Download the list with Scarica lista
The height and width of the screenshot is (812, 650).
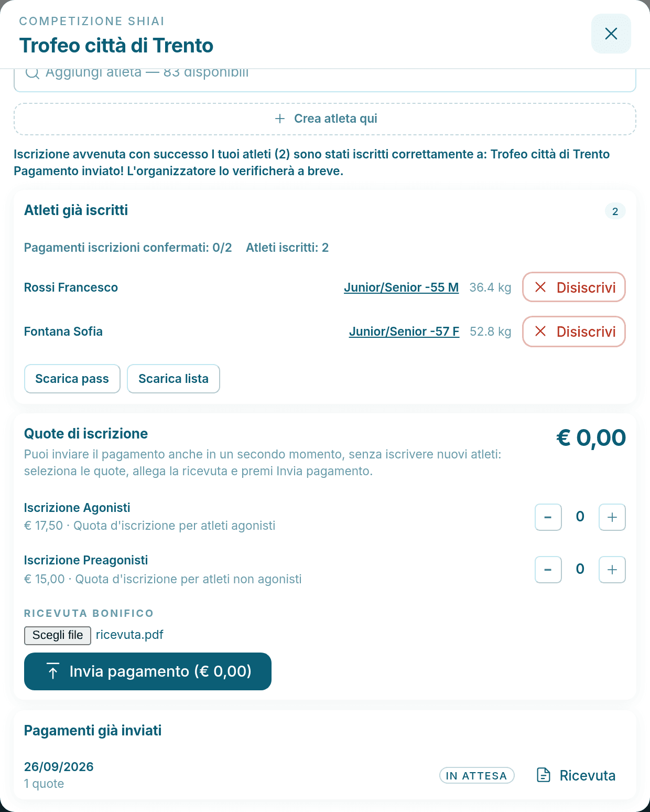[x=174, y=379]
